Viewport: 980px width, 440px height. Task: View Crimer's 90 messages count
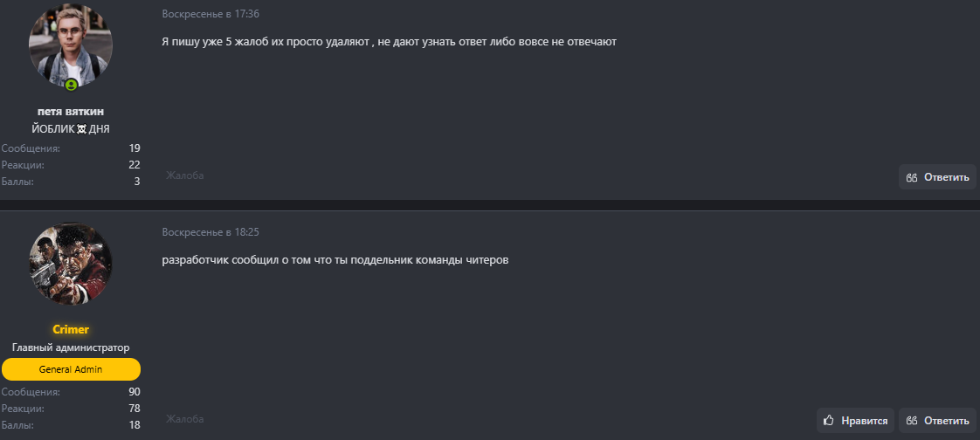[x=135, y=392]
